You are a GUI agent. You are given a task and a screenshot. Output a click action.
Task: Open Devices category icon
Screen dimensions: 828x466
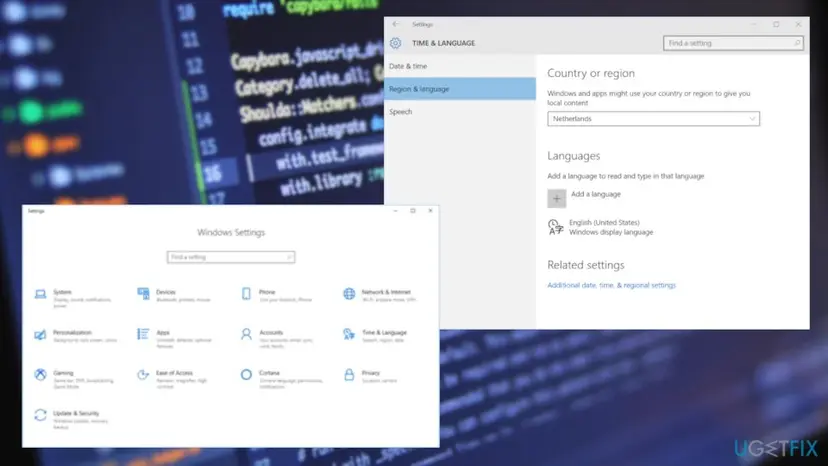pyautogui.click(x=143, y=294)
